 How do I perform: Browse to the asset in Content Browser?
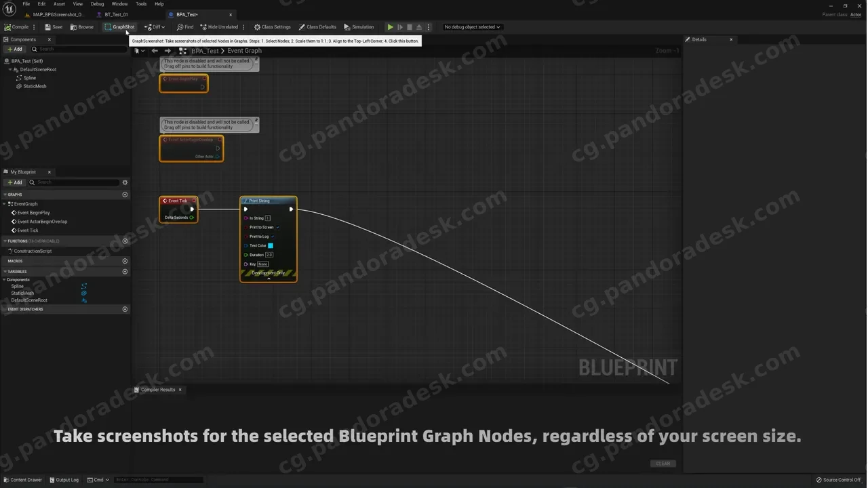tap(82, 27)
